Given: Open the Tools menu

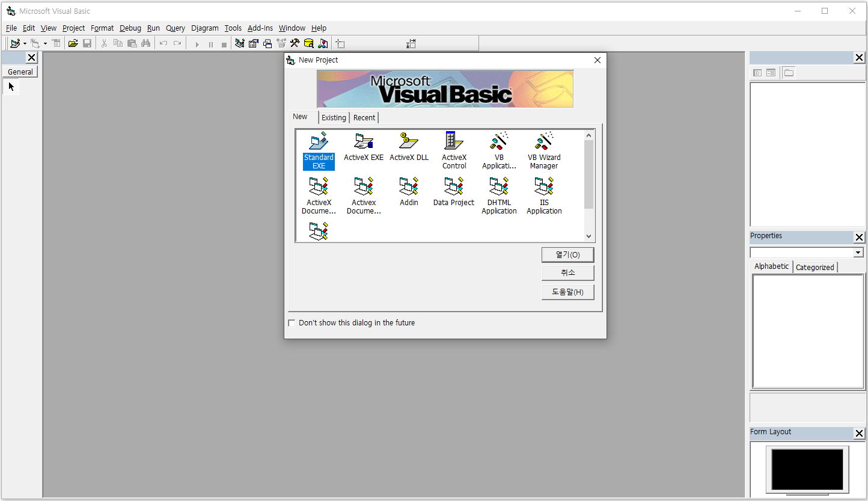Looking at the screenshot, I should tap(233, 28).
